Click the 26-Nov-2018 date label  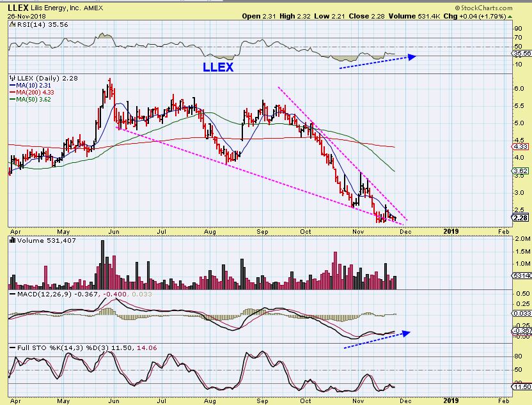pyautogui.click(x=27, y=16)
